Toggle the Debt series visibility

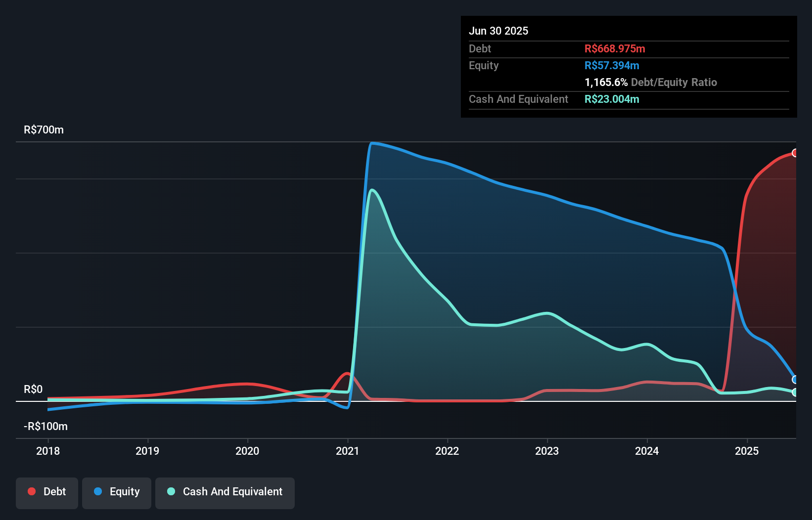pyautogui.click(x=46, y=493)
